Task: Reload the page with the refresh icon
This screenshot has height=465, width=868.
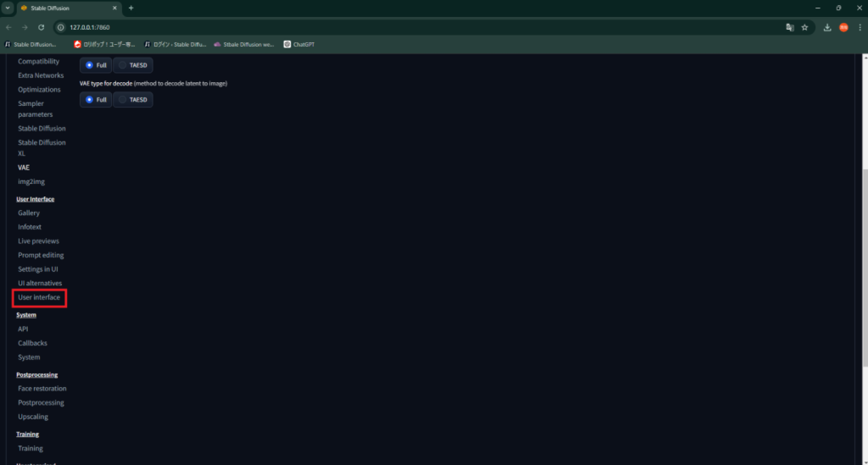Action: click(41, 27)
